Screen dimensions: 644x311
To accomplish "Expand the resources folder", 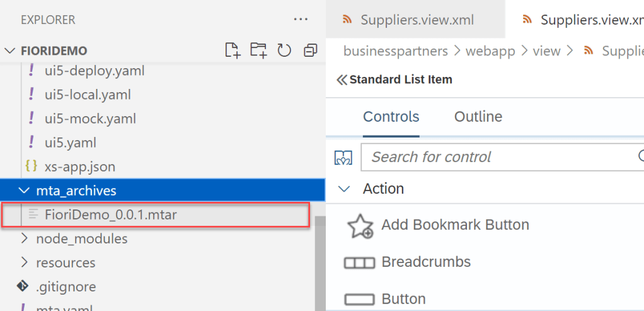I will [x=25, y=262].
